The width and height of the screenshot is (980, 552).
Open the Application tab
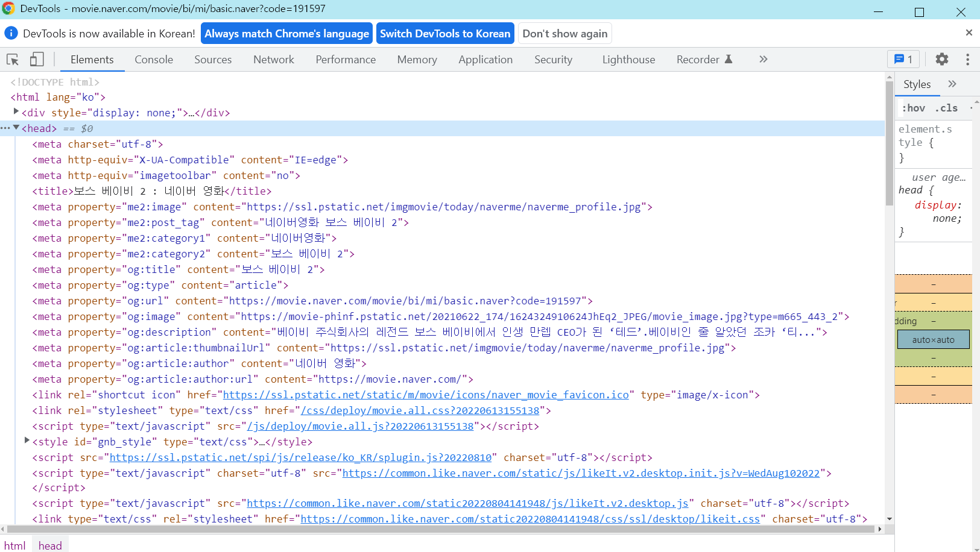[485, 60]
